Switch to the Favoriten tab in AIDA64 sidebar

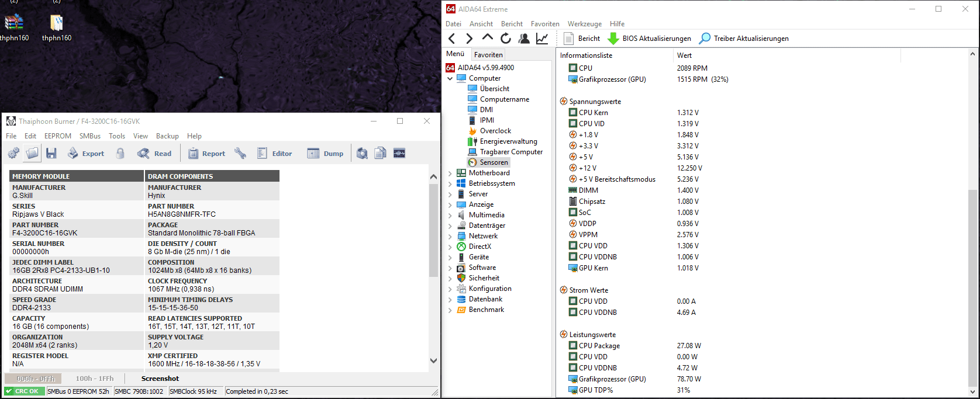click(488, 55)
